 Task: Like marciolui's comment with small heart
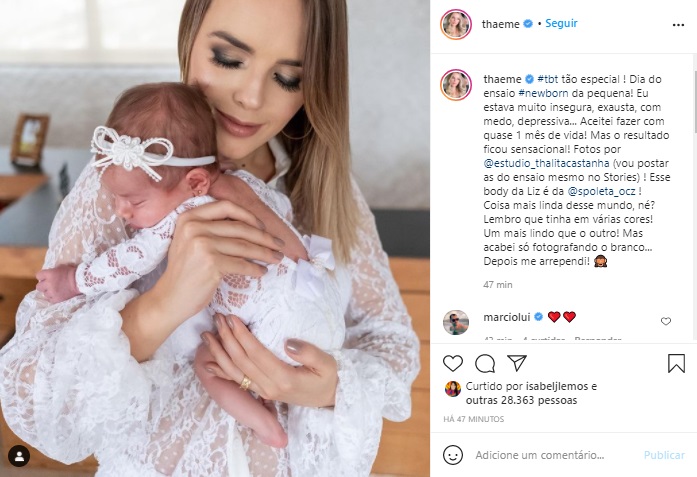pos(665,321)
